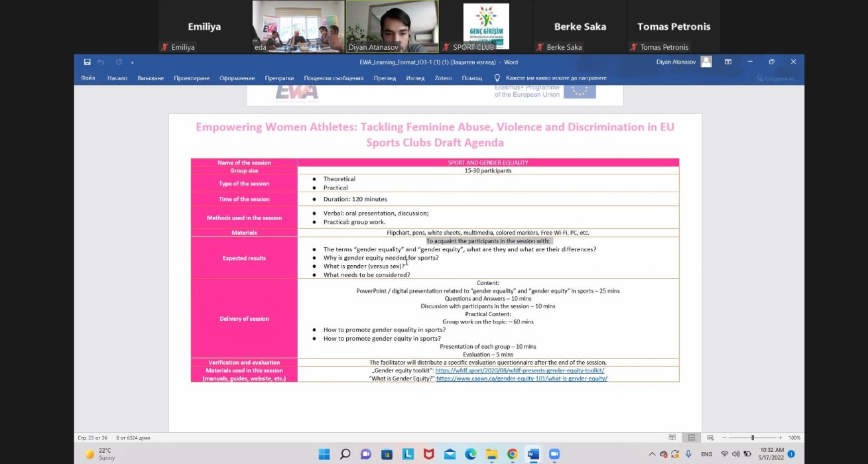Toggle microphone icon in system tray

click(688, 454)
